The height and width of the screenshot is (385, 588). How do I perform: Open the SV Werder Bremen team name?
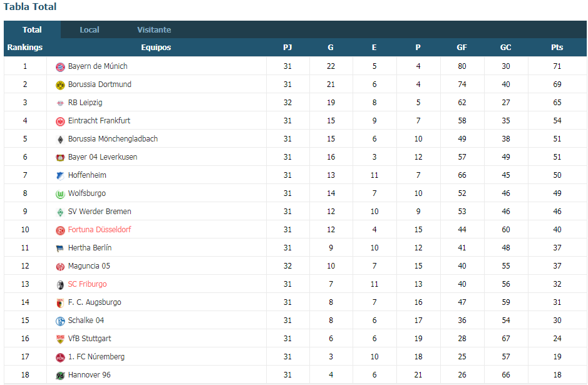pos(100,212)
